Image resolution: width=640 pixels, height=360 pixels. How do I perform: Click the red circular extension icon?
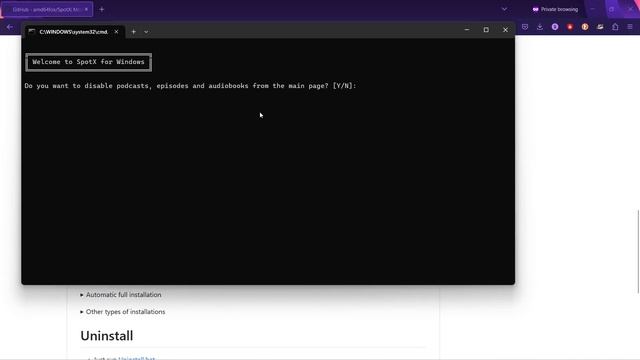click(570, 27)
